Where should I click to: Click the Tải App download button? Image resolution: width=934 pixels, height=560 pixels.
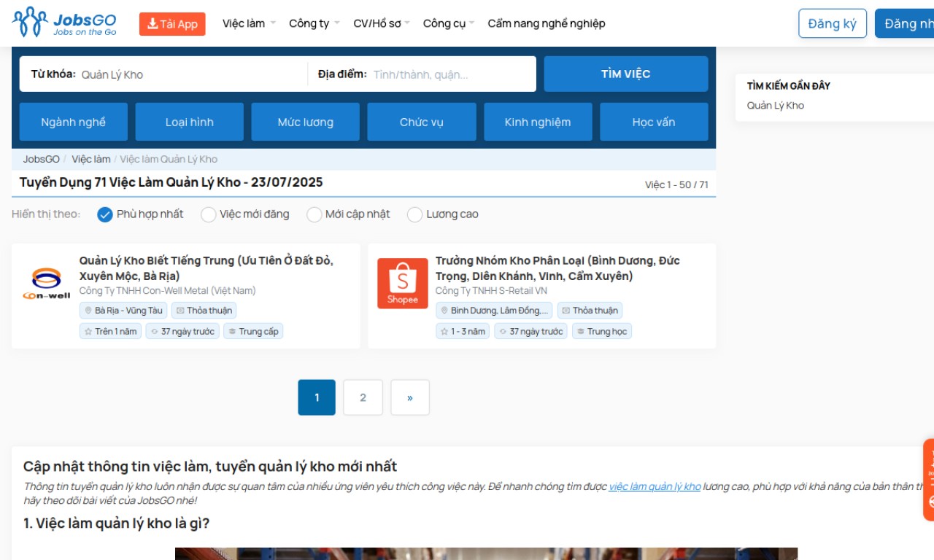coord(172,24)
